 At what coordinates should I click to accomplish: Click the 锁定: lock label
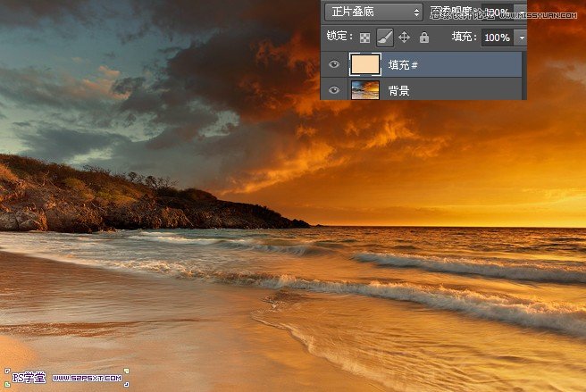(338, 38)
